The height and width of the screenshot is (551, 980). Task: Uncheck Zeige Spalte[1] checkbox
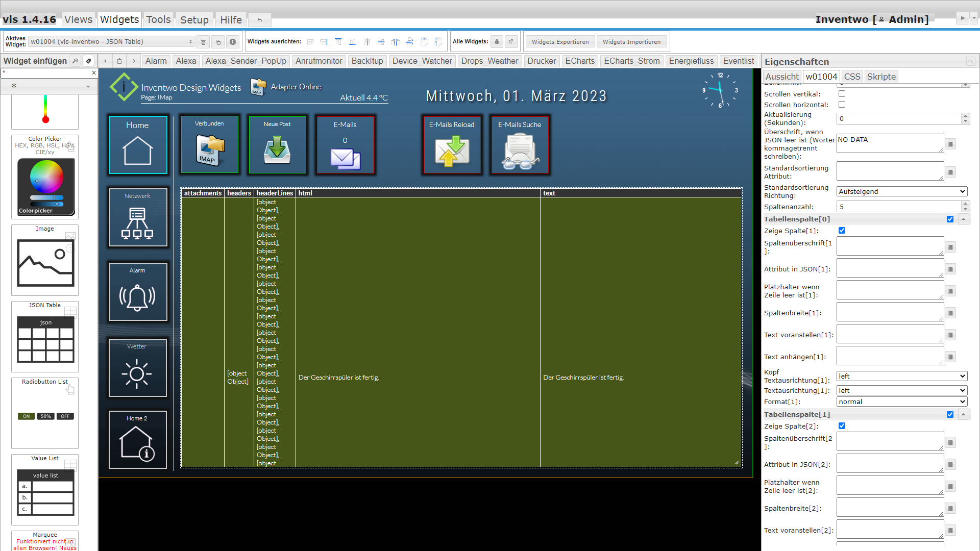(x=842, y=231)
